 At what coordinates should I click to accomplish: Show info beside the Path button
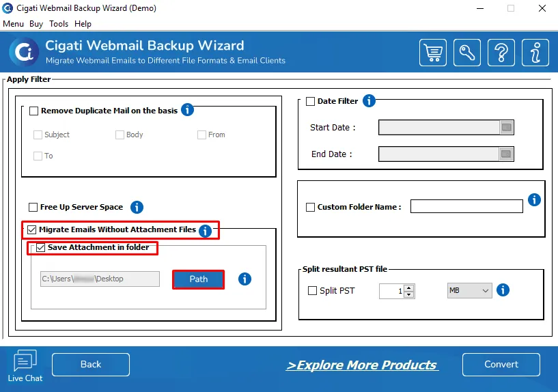[x=245, y=279]
